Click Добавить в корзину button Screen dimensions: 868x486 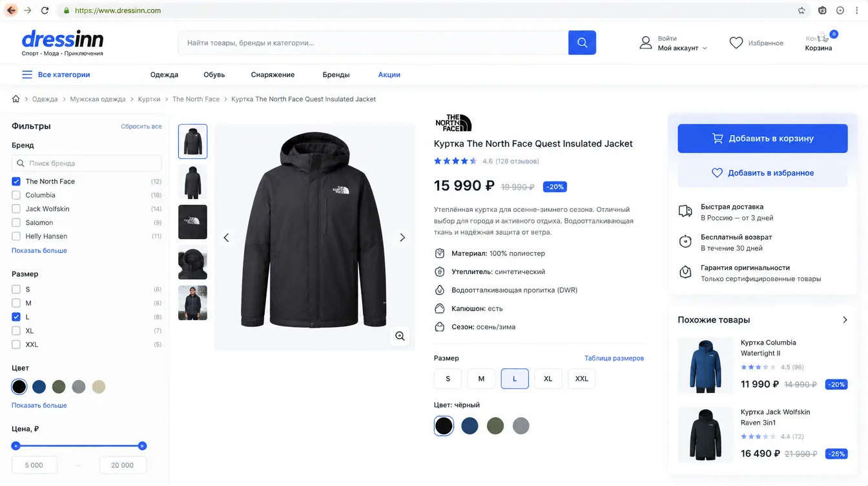[762, 138]
